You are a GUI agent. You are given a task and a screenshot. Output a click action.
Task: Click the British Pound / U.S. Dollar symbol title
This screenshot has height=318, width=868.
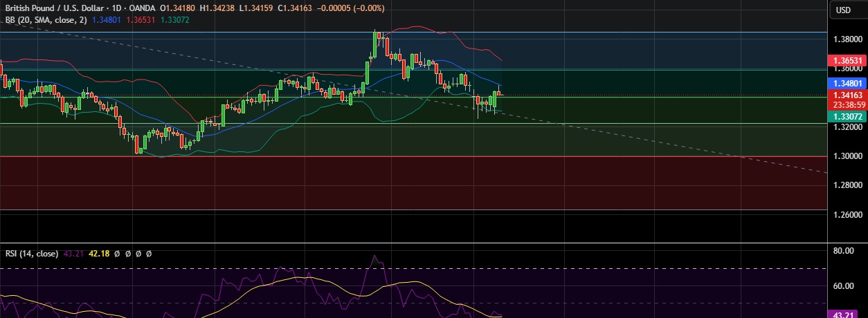[60, 8]
